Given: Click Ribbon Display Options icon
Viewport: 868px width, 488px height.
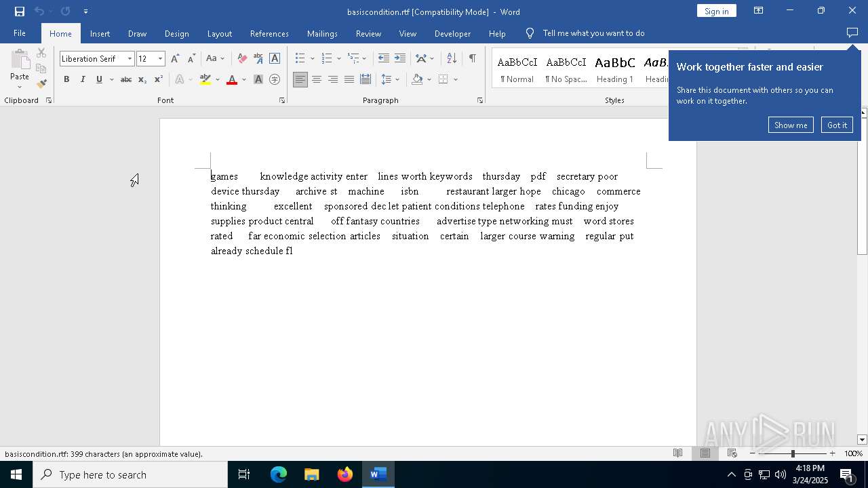Looking at the screenshot, I should [x=759, y=11].
